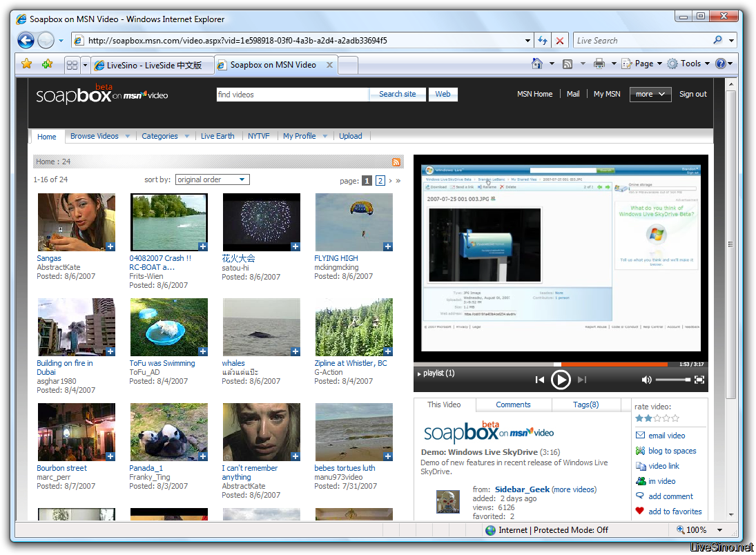Go to page 2 of video list
The image size is (756, 555).
click(x=380, y=181)
